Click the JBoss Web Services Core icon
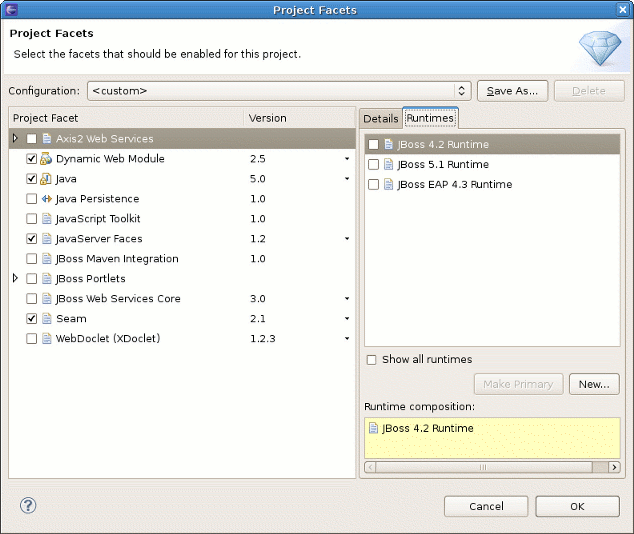 tap(47, 299)
